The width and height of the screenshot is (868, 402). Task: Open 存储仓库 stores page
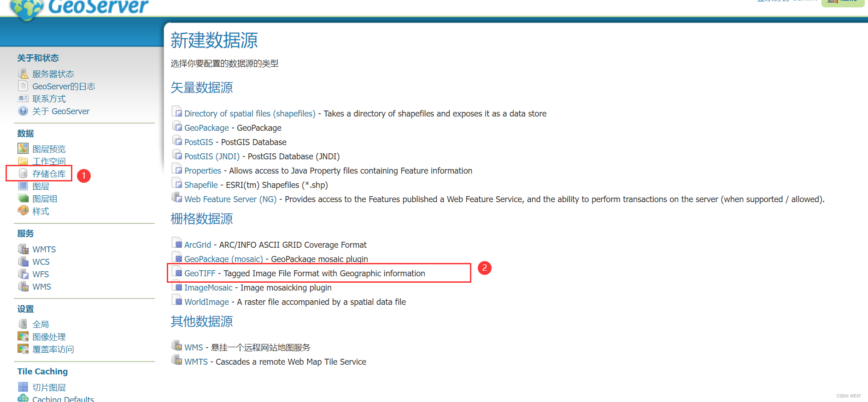pos(49,174)
